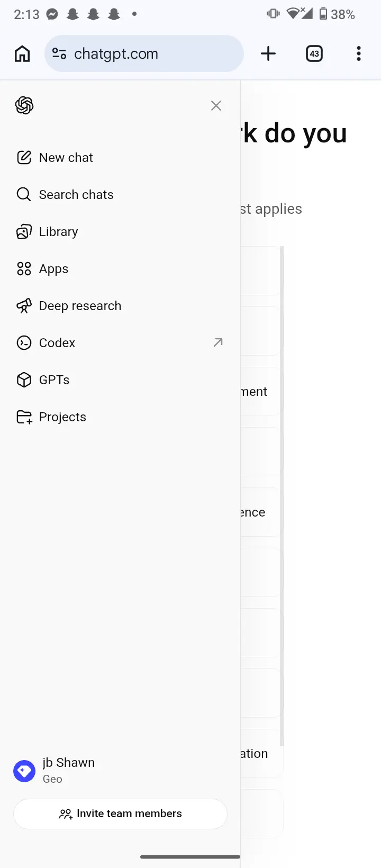This screenshot has height=868, width=381.
Task: Click the Search chats magnifier icon
Action: pos(24,194)
